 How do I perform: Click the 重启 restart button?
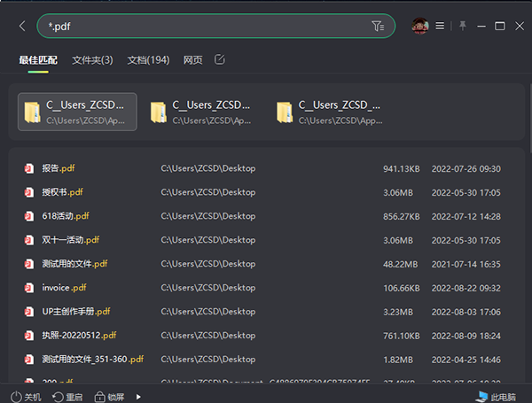pos(67,396)
